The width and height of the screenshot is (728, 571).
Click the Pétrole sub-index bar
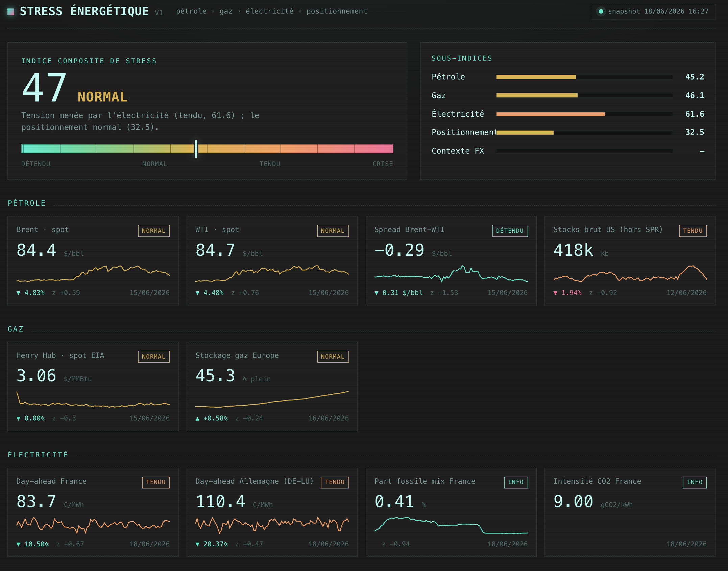pyautogui.click(x=584, y=77)
